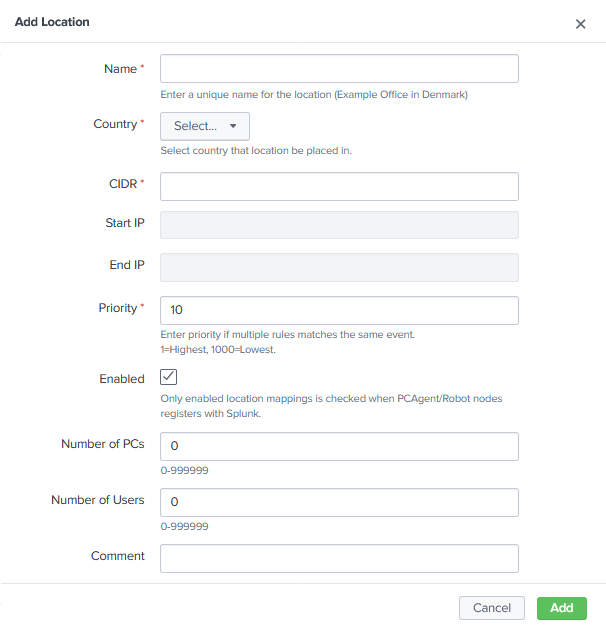This screenshot has height=626, width=606.
Task: Click the CIDR field label
Action: click(123, 184)
